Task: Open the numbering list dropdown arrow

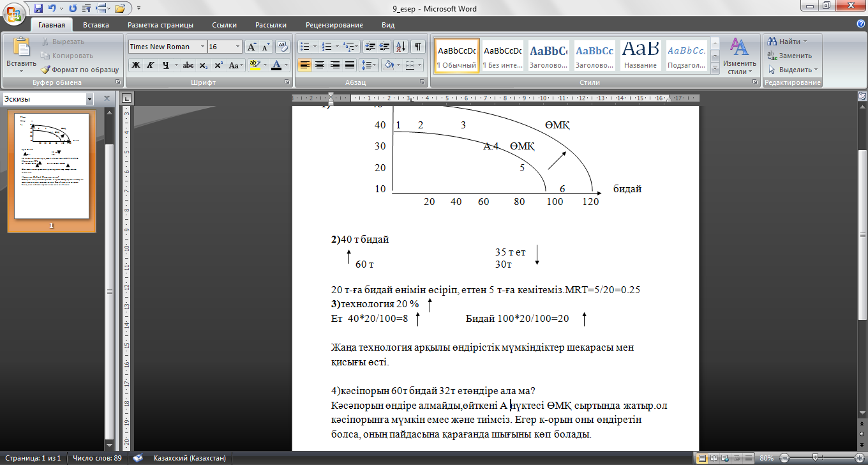Action: [x=337, y=47]
